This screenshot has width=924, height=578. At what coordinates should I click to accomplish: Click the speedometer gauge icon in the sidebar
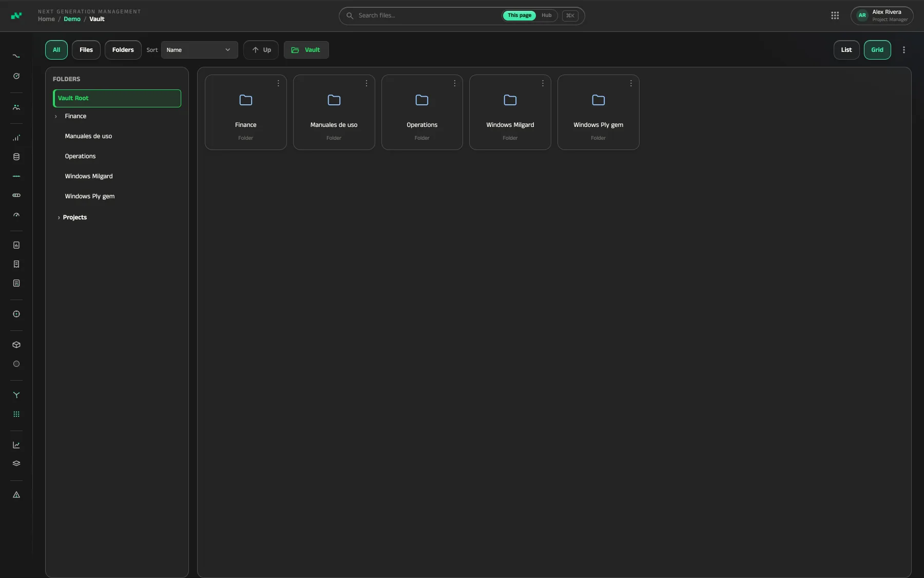pyautogui.click(x=16, y=215)
